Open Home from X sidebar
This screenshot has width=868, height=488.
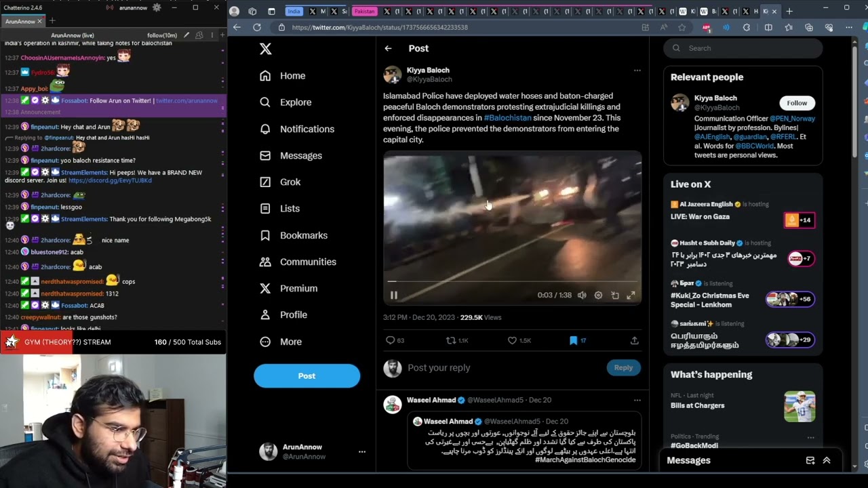pos(283,76)
